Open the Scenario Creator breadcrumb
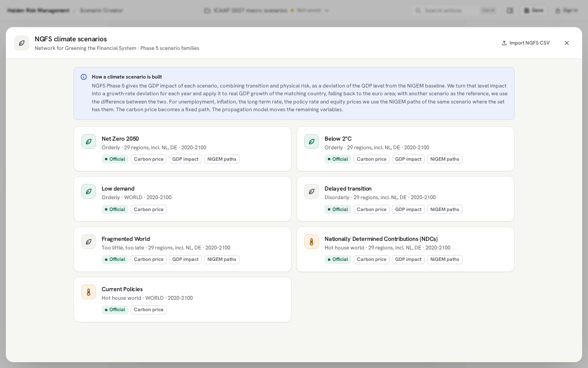Image resolution: width=588 pixels, height=368 pixels. (101, 11)
